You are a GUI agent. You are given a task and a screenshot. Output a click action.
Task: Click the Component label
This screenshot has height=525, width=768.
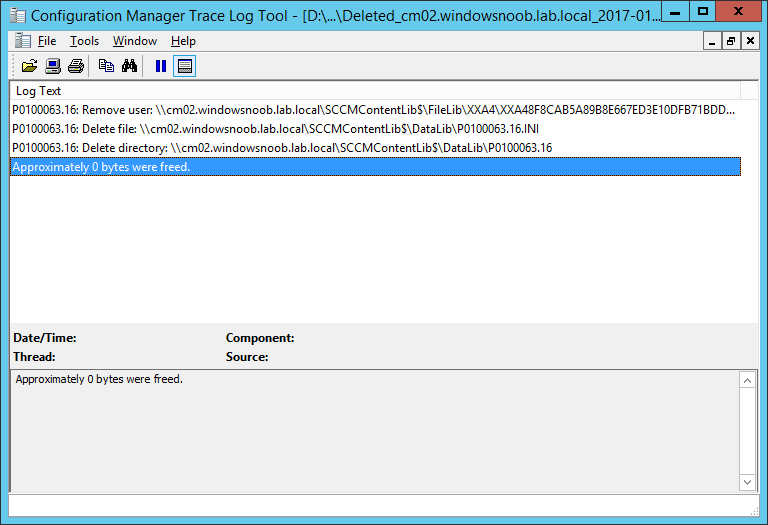[x=260, y=338]
